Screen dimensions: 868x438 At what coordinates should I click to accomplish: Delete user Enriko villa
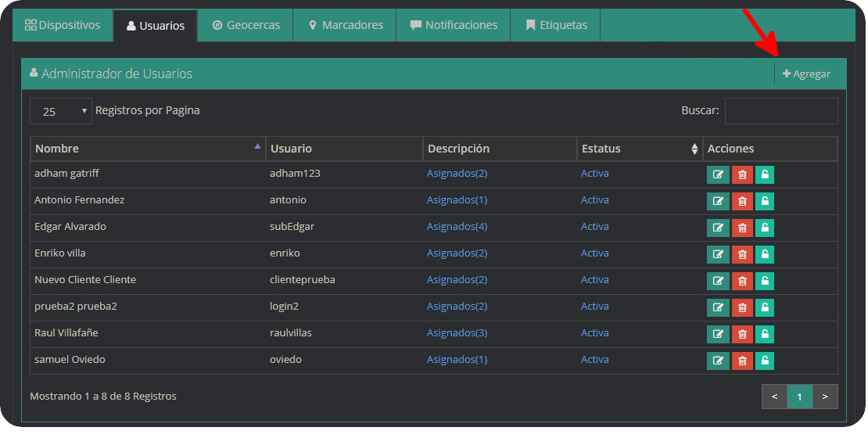pos(742,254)
